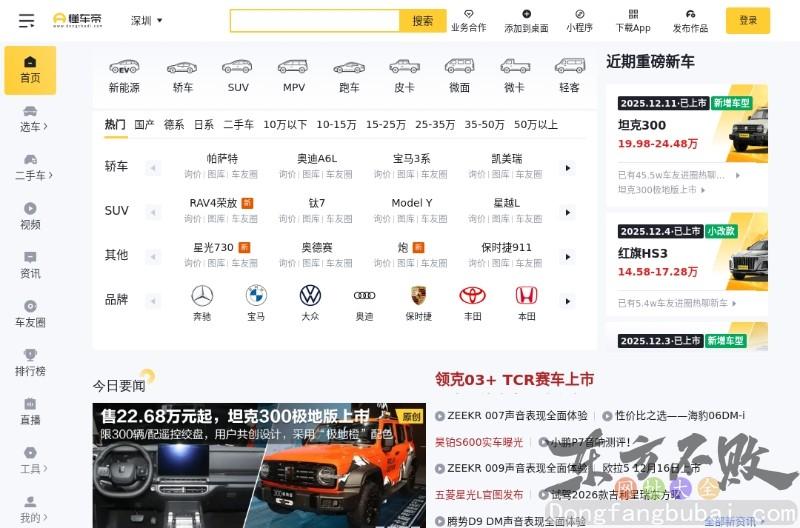Screen dimensions: 800x528
Task: Click the 登录 login button
Action: (x=748, y=20)
